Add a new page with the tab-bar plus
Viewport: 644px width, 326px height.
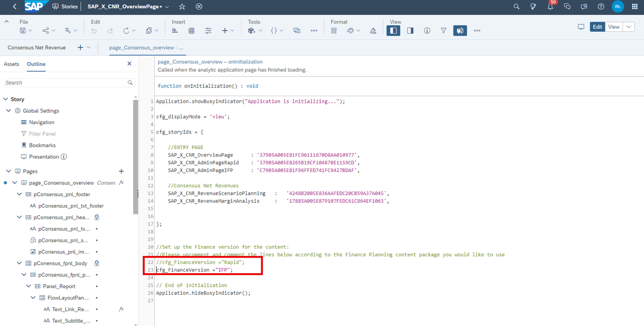point(80,47)
